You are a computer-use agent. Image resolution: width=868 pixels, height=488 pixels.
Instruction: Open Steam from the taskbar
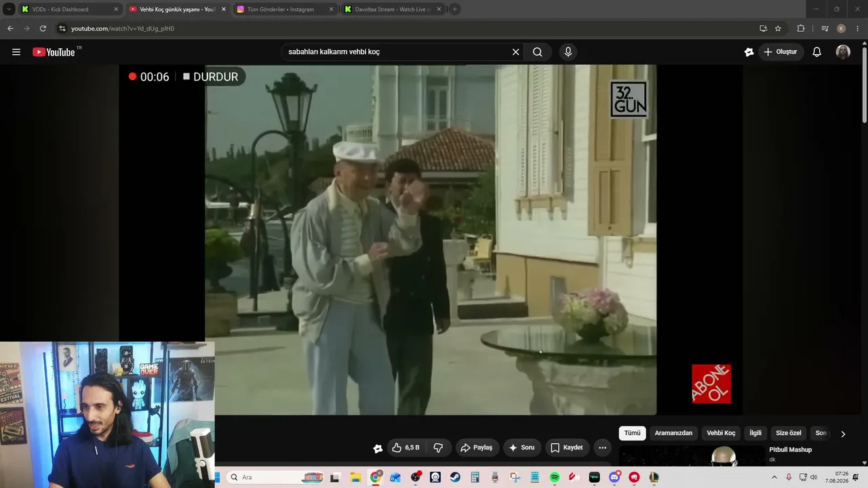coord(455,477)
